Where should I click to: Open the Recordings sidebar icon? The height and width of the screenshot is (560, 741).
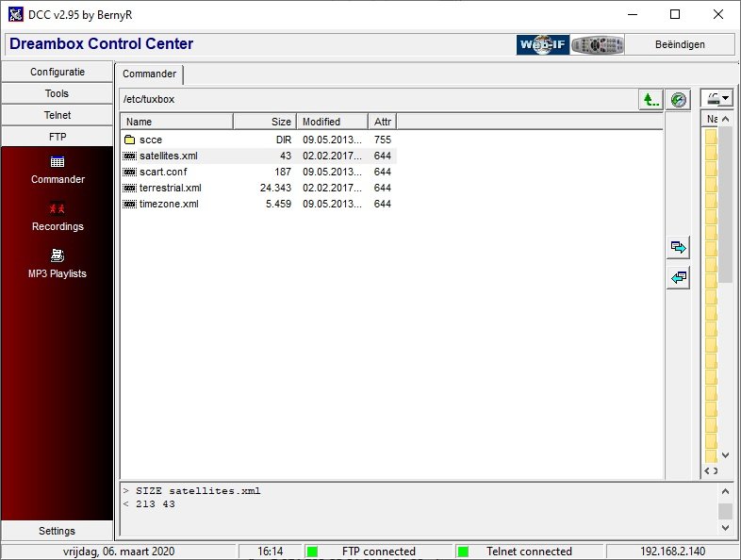[x=58, y=208]
